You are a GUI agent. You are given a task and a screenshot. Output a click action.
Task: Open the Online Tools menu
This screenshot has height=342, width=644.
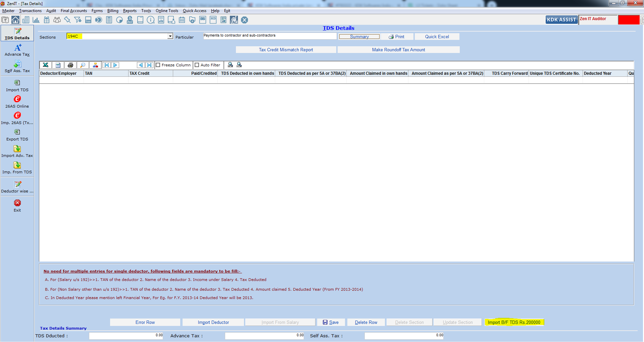coord(167,11)
